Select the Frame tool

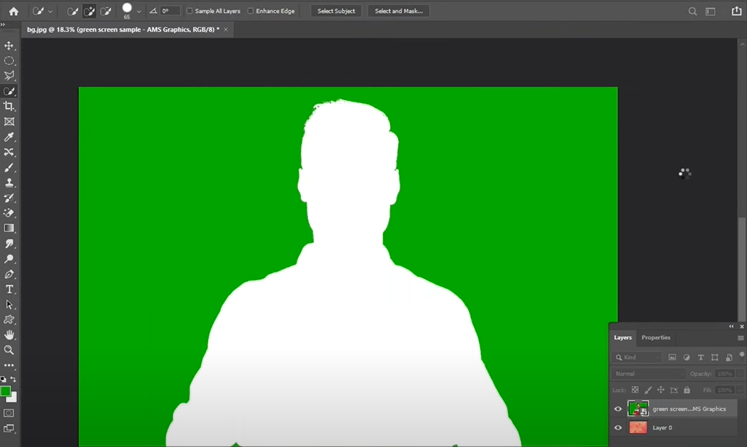tap(9, 122)
